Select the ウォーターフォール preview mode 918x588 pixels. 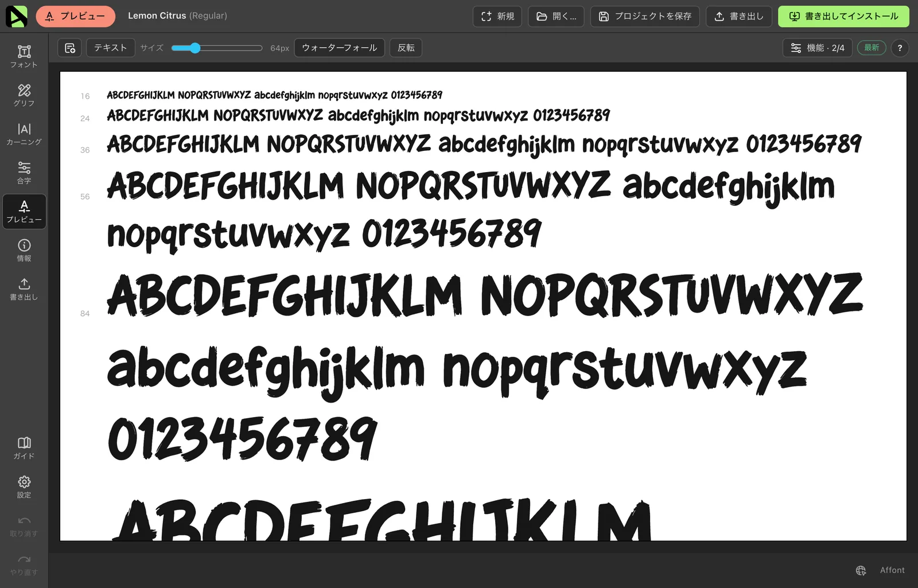pyautogui.click(x=340, y=48)
